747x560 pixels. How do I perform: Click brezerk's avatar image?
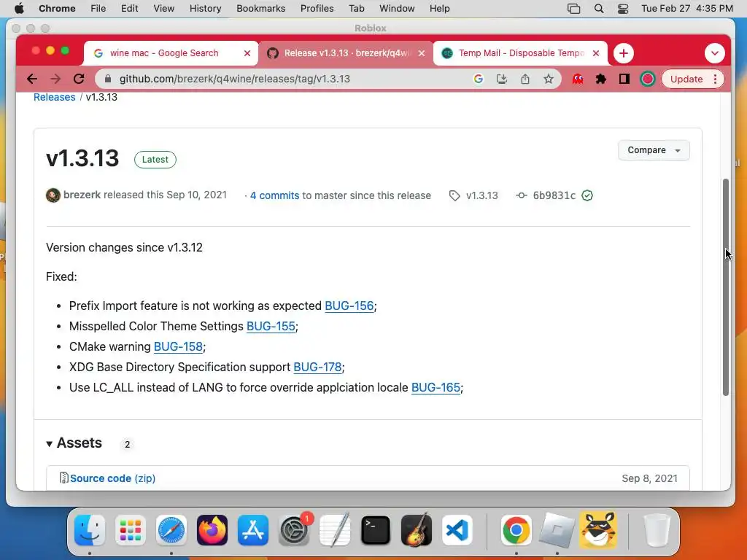[53, 195]
